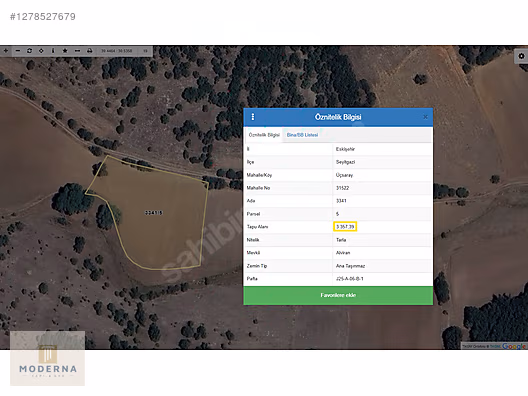Open map settings gear icon
This screenshot has width=528, height=396.
click(x=521, y=56)
